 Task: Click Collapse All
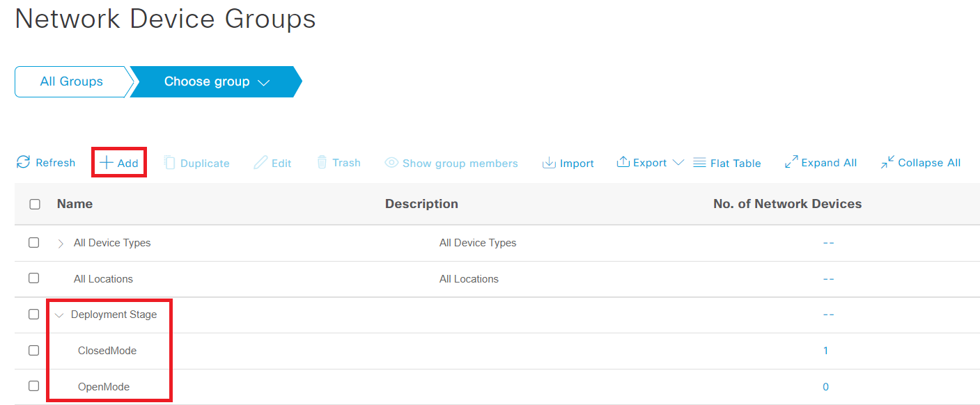click(x=920, y=162)
